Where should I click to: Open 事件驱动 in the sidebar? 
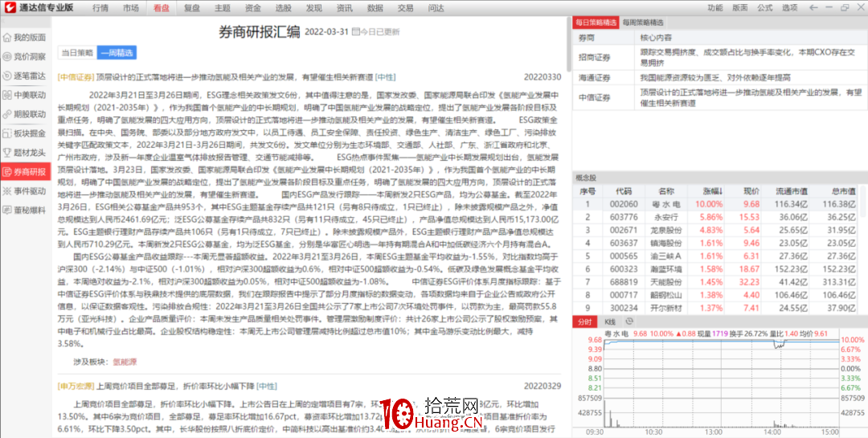click(x=26, y=191)
